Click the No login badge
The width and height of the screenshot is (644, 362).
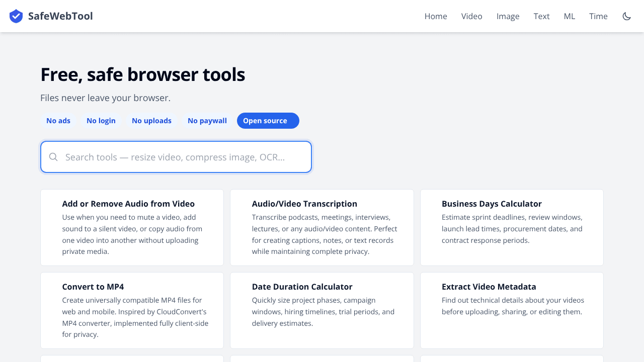point(101,121)
